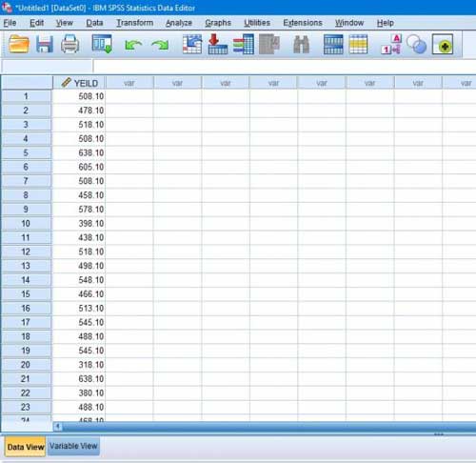
Task: Click the SPSS app icon in title bar
Action: [x=7, y=7]
